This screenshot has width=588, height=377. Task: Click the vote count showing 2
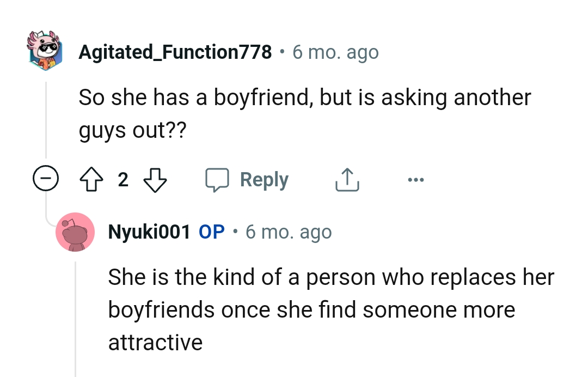[123, 179]
